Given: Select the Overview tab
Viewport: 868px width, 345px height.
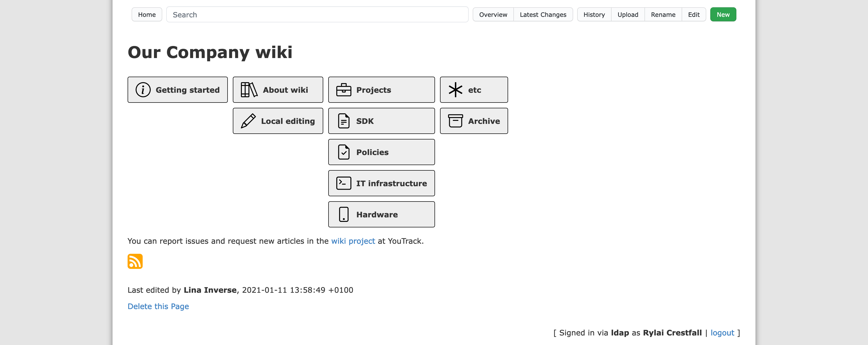Looking at the screenshot, I should 494,14.
